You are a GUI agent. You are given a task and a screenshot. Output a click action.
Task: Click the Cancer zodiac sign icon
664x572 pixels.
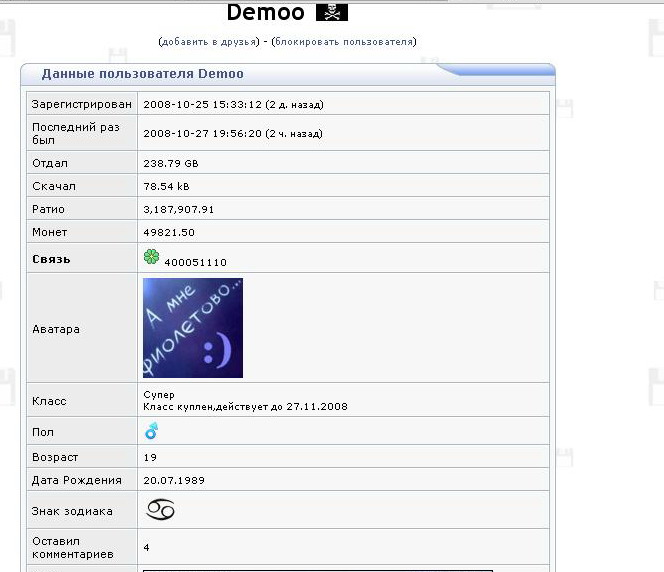pos(160,509)
